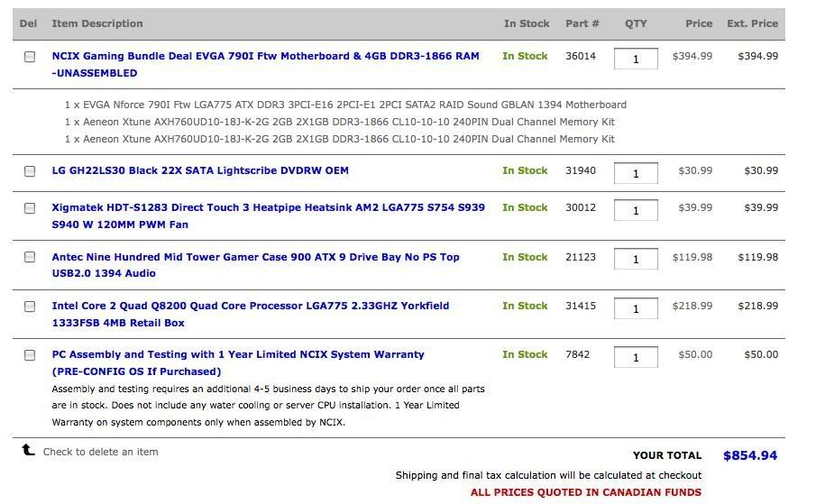
Task: Open Antec Nine Hundred case link
Action: click(x=255, y=257)
